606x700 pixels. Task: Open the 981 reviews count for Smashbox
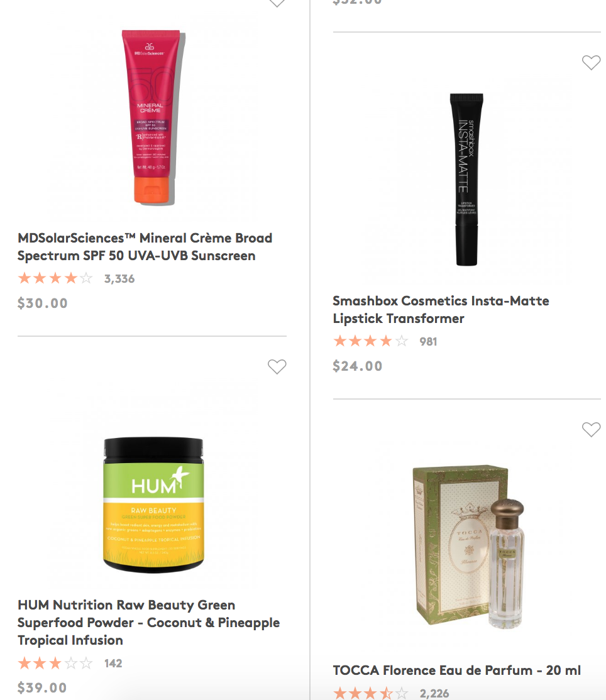(428, 342)
